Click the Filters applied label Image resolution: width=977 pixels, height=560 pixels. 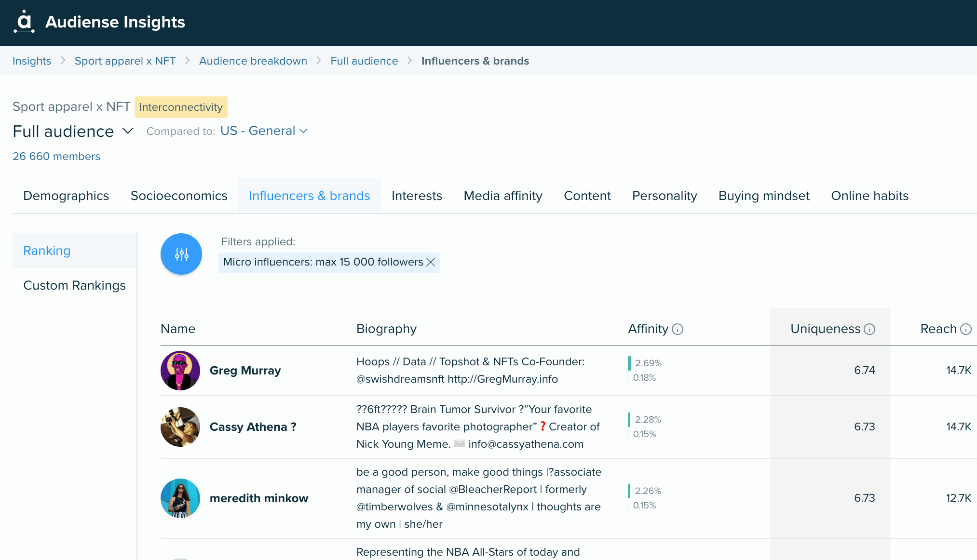(258, 241)
